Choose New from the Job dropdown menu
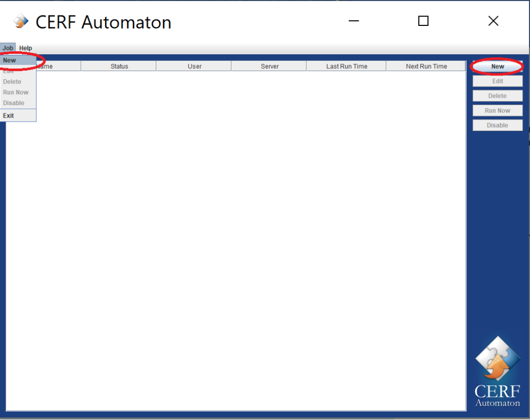The width and height of the screenshot is (530, 420). coord(10,61)
